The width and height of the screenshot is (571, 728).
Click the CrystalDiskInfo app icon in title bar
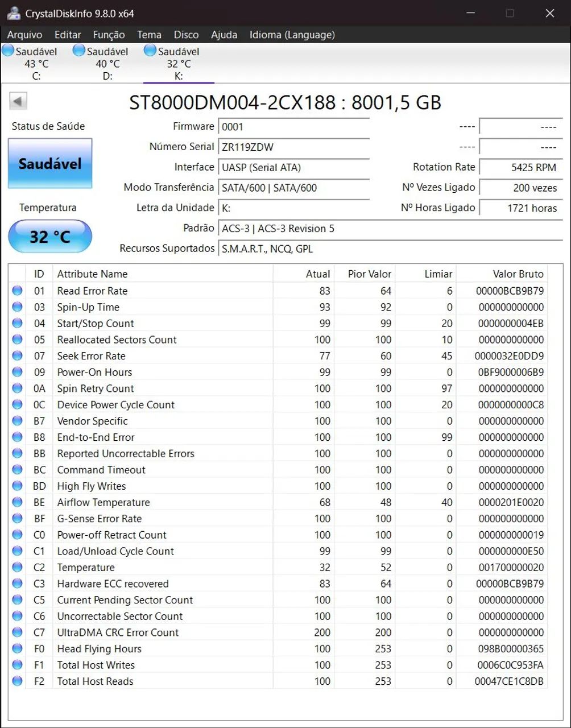[14, 13]
